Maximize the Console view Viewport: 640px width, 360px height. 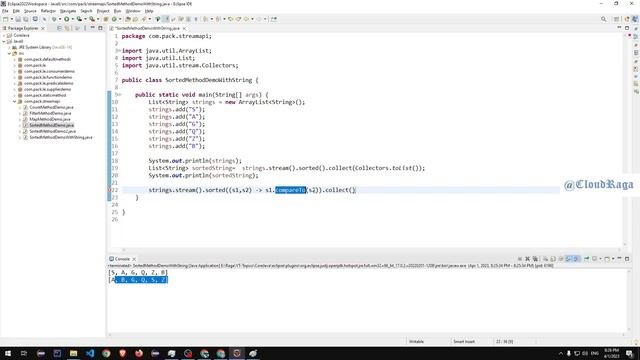click(x=627, y=259)
